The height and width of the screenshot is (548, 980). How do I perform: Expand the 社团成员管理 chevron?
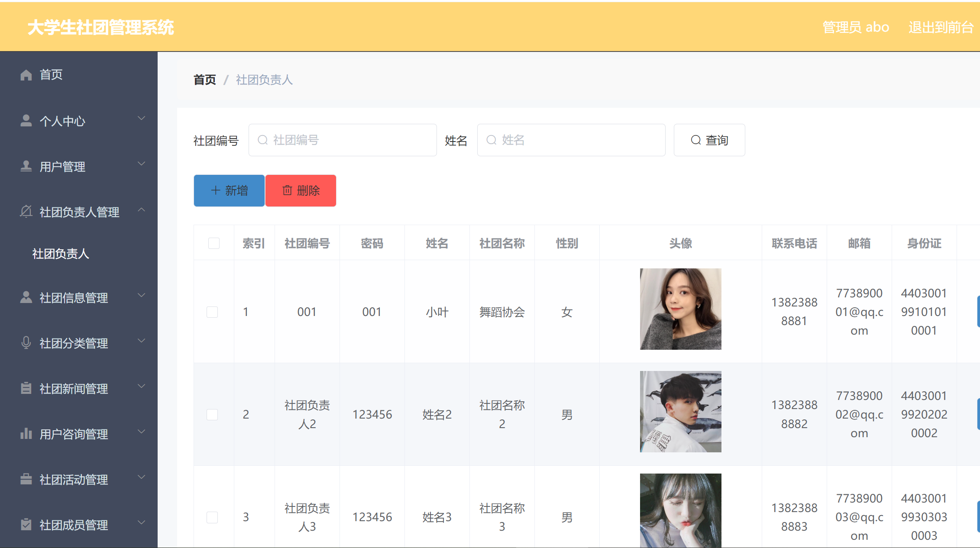click(x=141, y=522)
